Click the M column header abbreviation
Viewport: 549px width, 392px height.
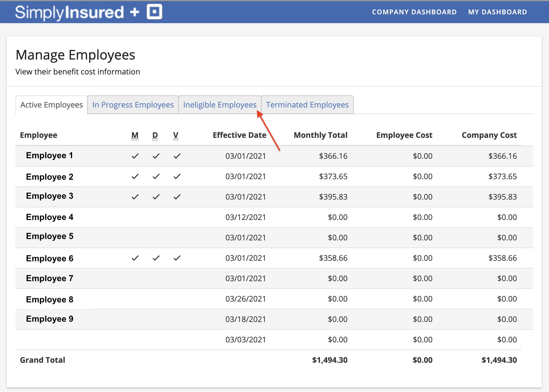[x=135, y=135]
